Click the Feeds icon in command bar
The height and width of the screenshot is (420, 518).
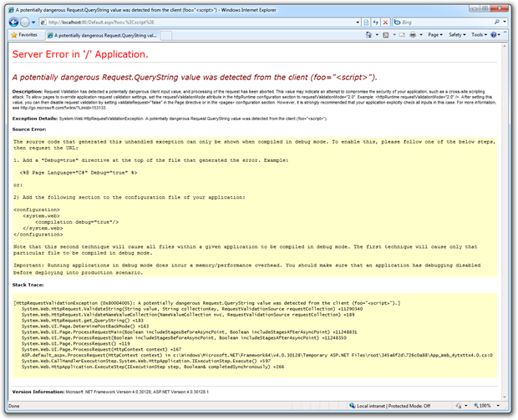tap(385, 35)
